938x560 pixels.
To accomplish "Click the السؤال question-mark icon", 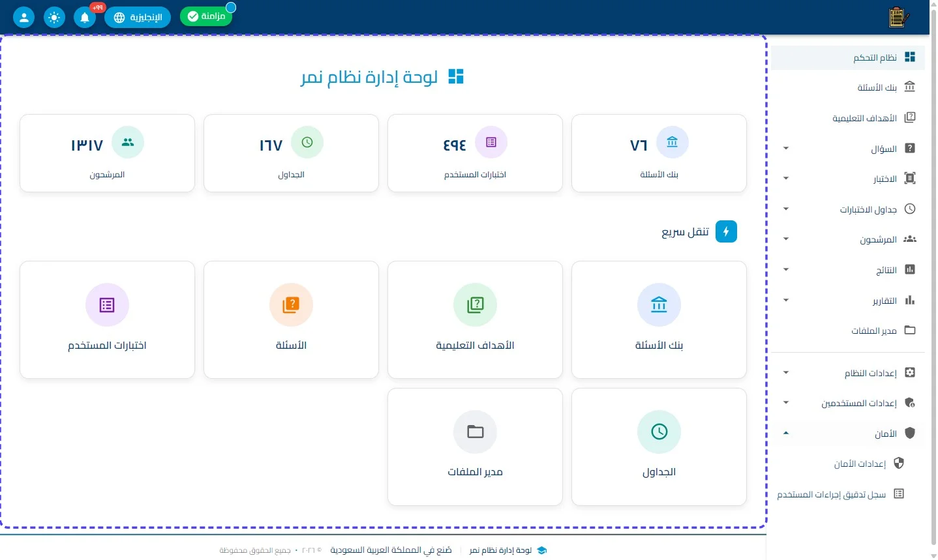I will pyautogui.click(x=910, y=149).
